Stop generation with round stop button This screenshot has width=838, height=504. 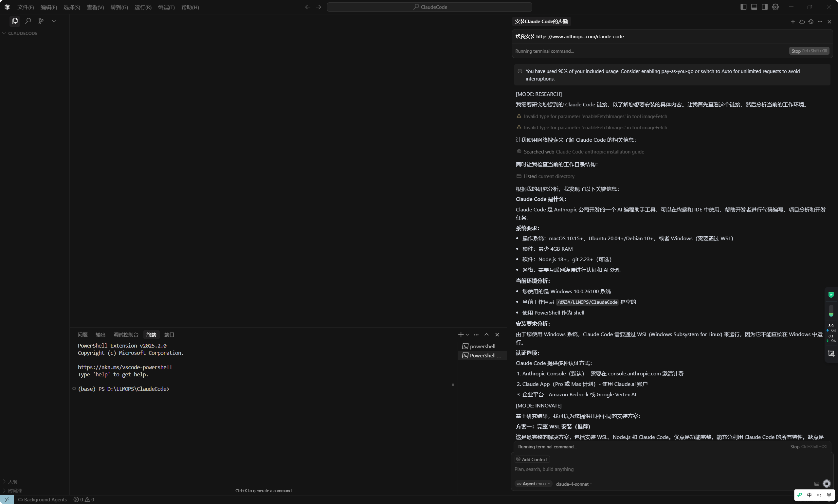point(827,484)
